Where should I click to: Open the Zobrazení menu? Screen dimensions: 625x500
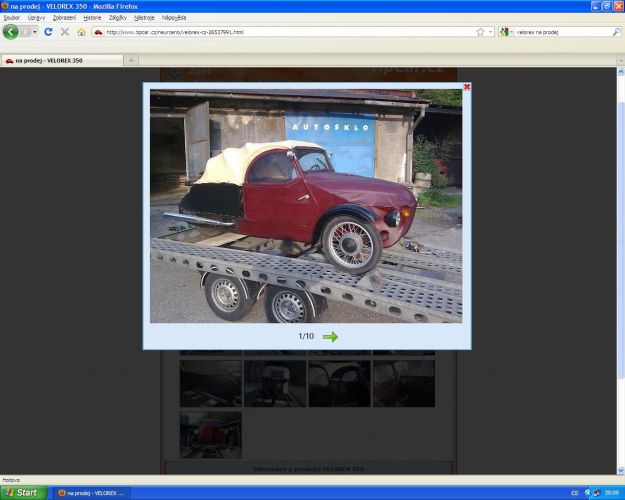[64, 18]
